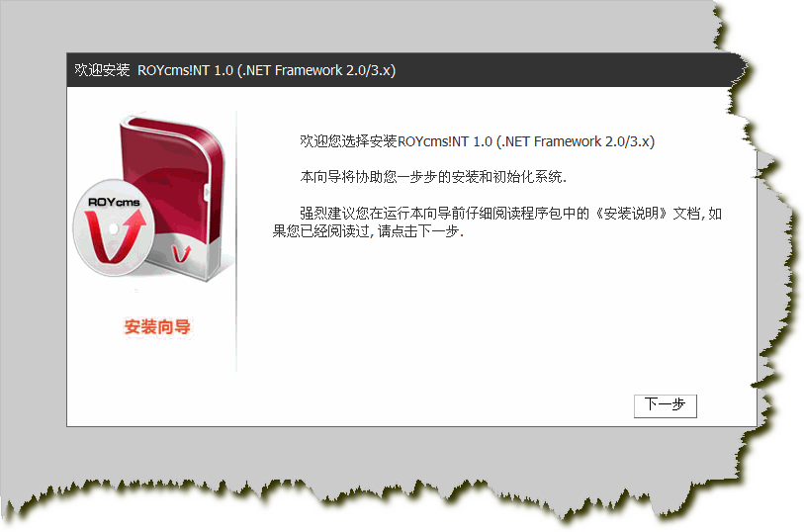
Task: Click the ROYcms disc logo
Action: (x=114, y=227)
